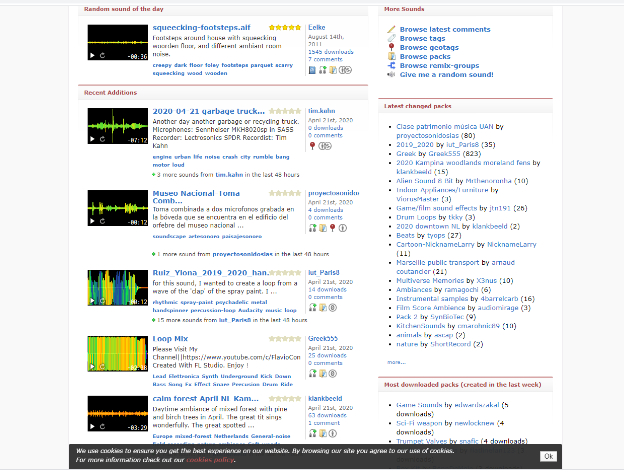The width and height of the screenshot is (624, 475).
Task: Visit user Eelke's profile
Action: point(317,27)
